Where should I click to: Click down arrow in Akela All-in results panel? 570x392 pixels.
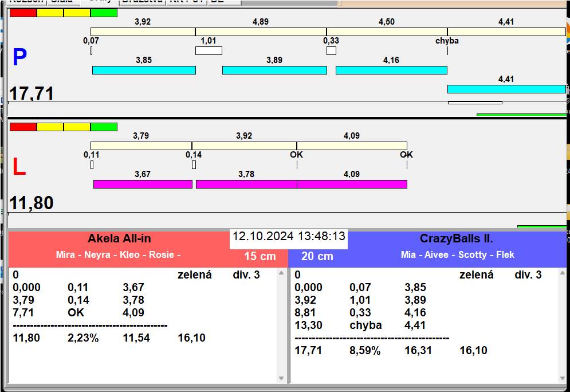click(x=281, y=378)
